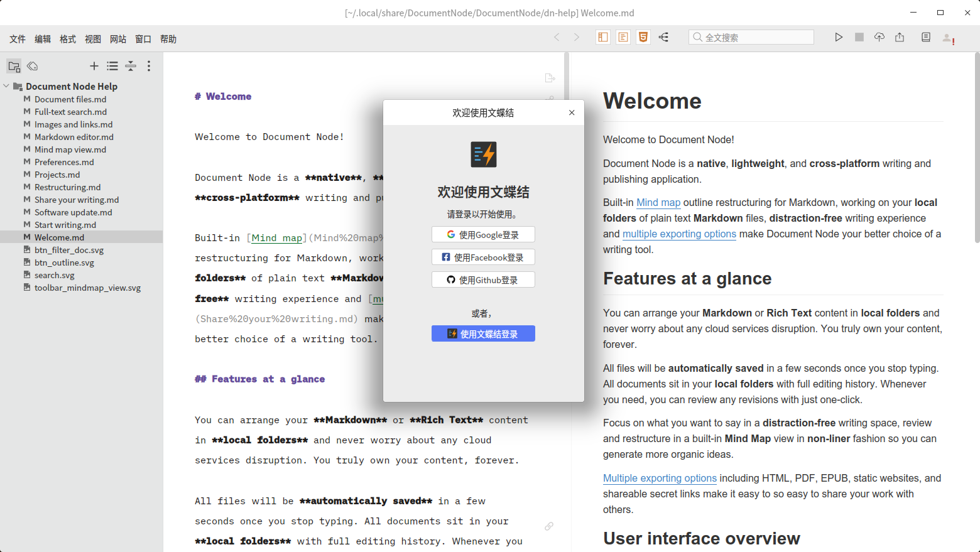
Task: Open the mind map view icon
Action: (663, 38)
